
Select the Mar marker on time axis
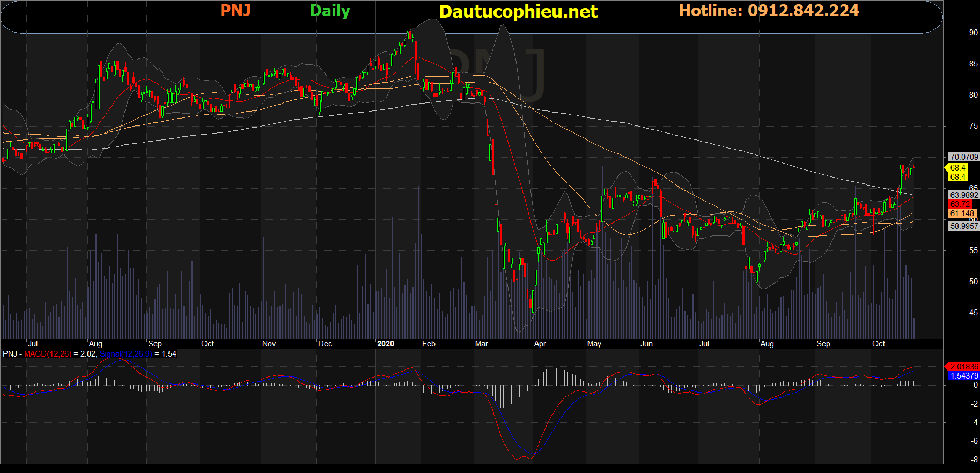pos(481,344)
